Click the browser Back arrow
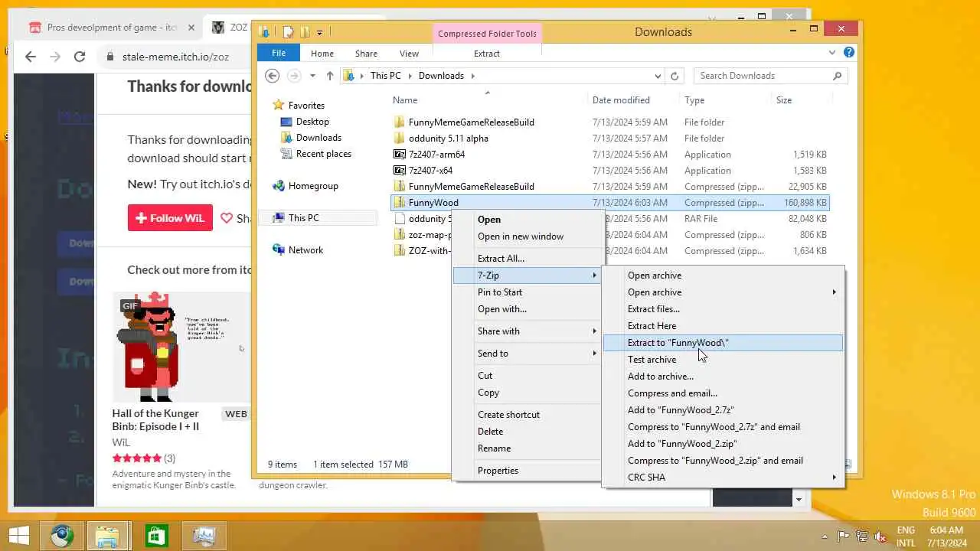980x551 pixels. 31,57
